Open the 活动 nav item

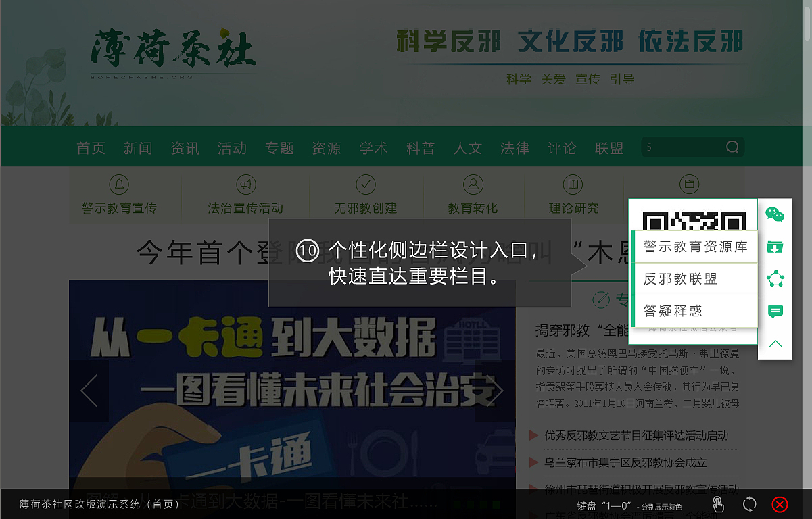click(x=232, y=148)
